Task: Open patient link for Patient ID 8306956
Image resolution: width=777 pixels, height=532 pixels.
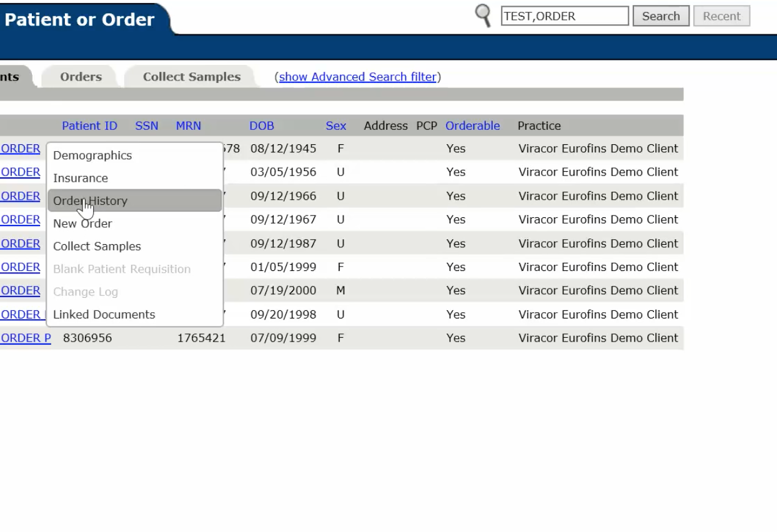Action: (x=25, y=338)
